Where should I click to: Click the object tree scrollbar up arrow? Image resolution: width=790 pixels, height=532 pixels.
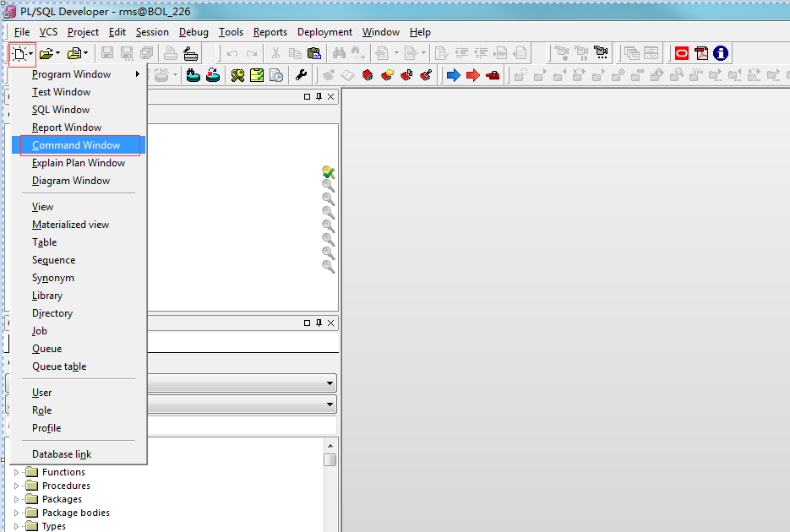click(x=330, y=446)
